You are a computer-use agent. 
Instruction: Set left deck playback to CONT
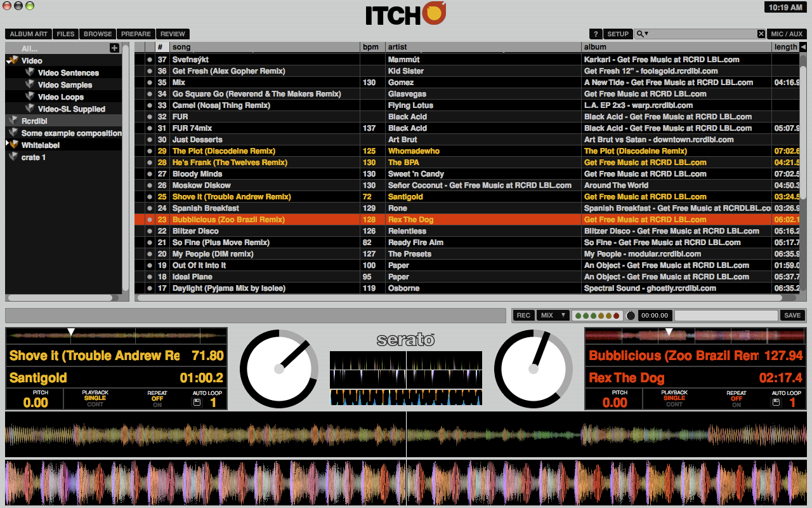pyautogui.click(x=95, y=404)
